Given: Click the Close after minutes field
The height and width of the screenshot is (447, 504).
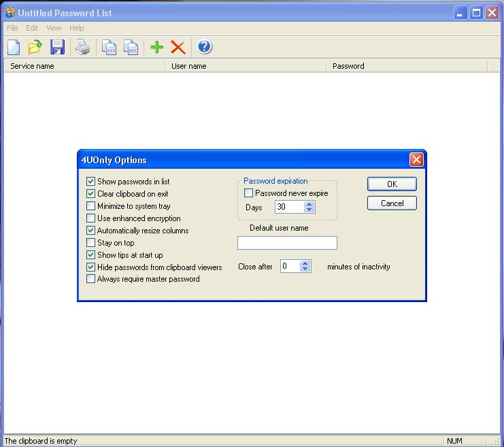Looking at the screenshot, I should point(290,266).
